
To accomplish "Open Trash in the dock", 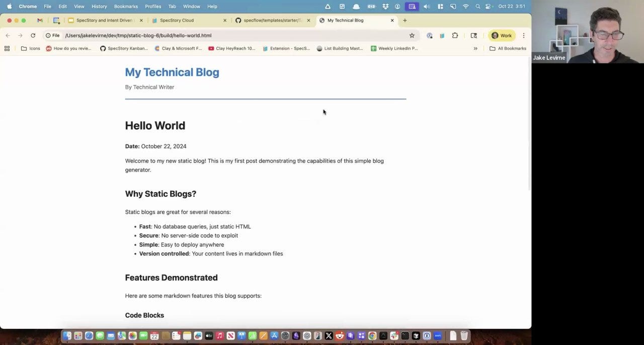I will (x=464, y=335).
